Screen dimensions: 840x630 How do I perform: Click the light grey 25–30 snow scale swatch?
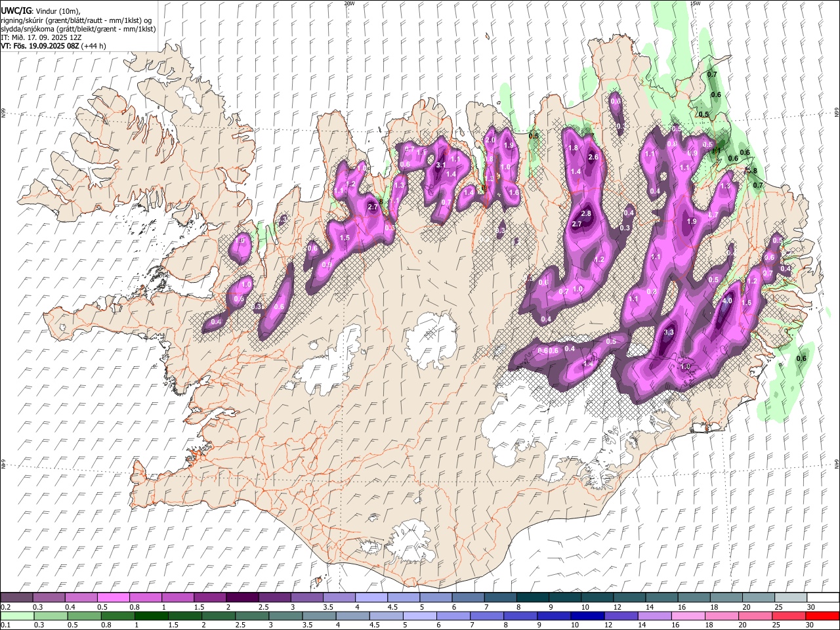click(791, 598)
